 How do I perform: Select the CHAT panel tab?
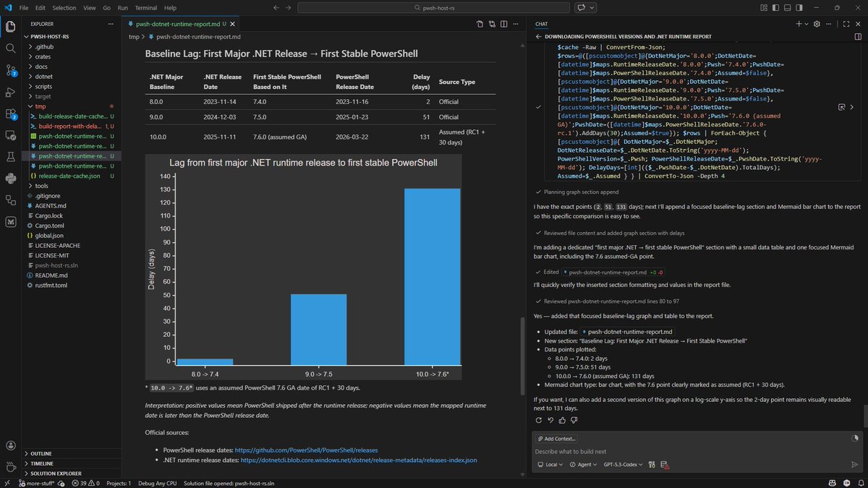(541, 24)
